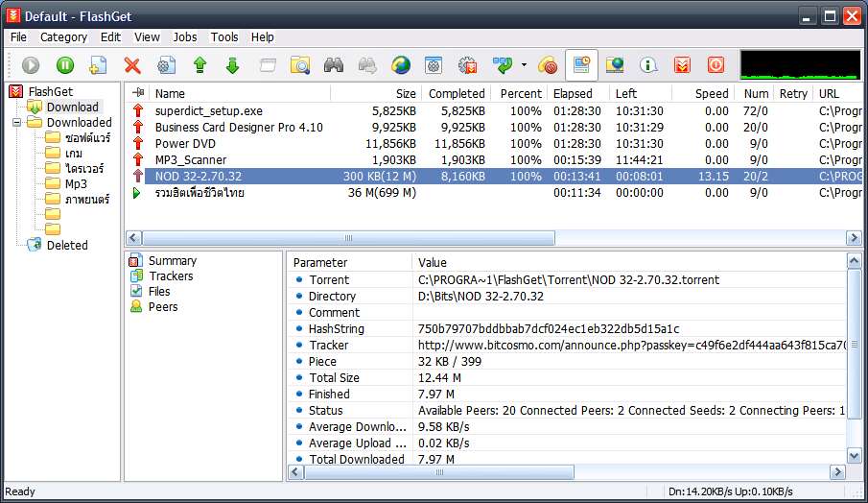Select Business Card Designer Pro 4.10 row
Screen dimensions: 868x503
[496, 128]
